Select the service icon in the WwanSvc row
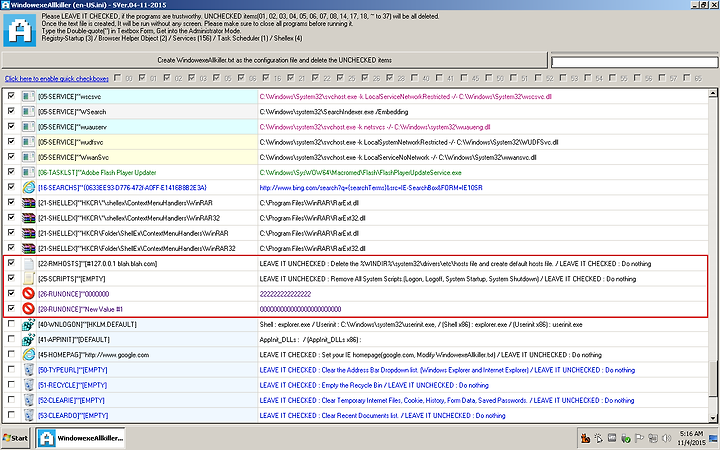 pos(28,157)
